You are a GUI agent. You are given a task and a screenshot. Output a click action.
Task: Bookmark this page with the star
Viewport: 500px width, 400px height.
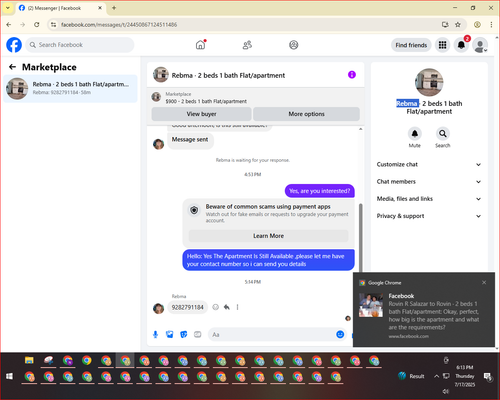458,24
